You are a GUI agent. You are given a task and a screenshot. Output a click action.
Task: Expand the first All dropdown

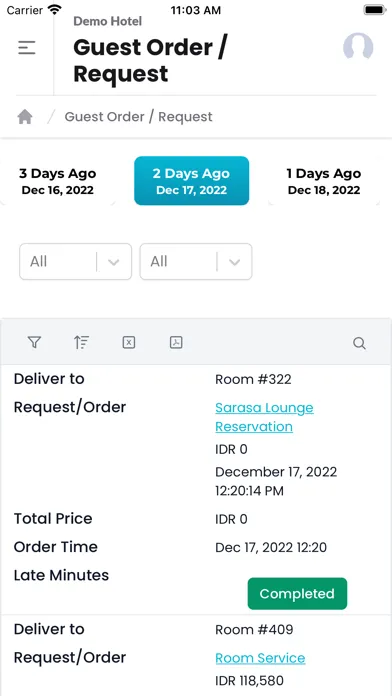tap(75, 261)
